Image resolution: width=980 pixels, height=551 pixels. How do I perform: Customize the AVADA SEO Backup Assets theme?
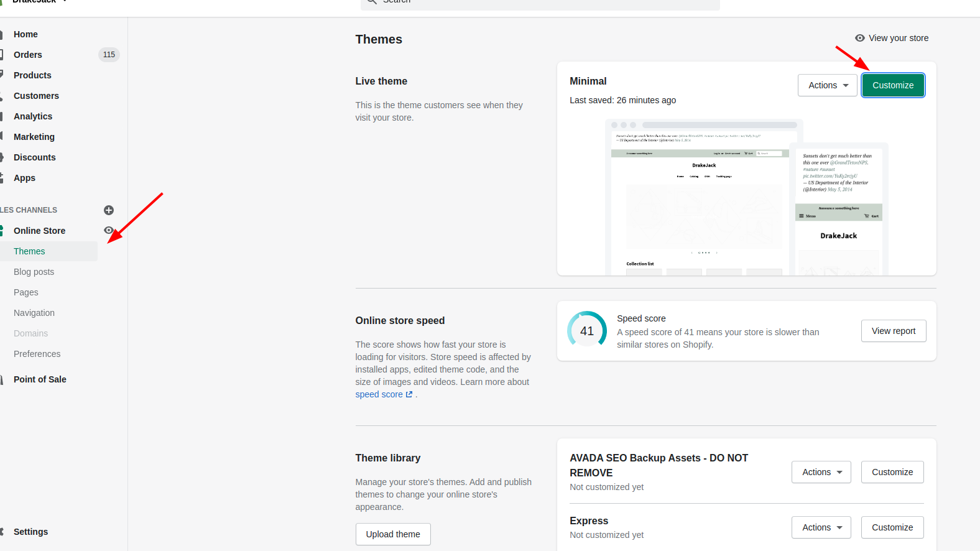892,472
